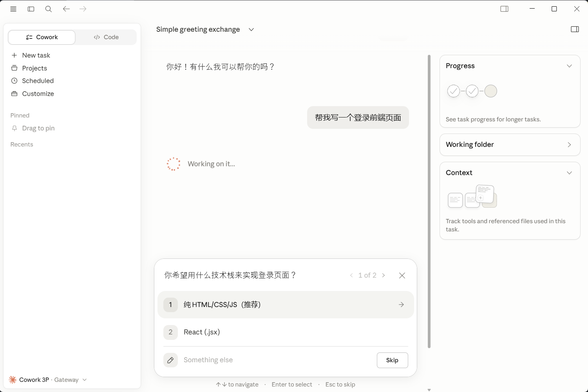The image size is (588, 392).
Task: Click the search magnifier icon
Action: coord(49,9)
